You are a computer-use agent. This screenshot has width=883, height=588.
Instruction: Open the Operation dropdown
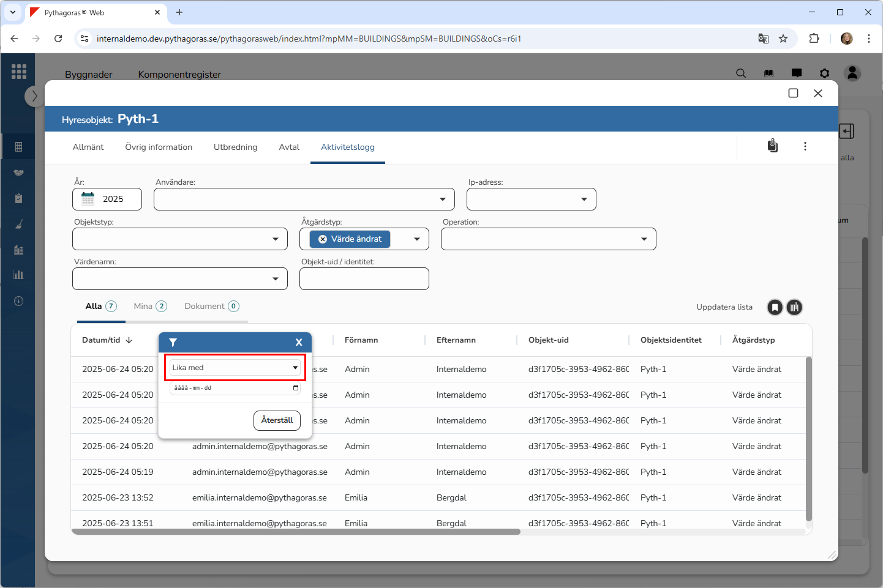[x=644, y=239]
